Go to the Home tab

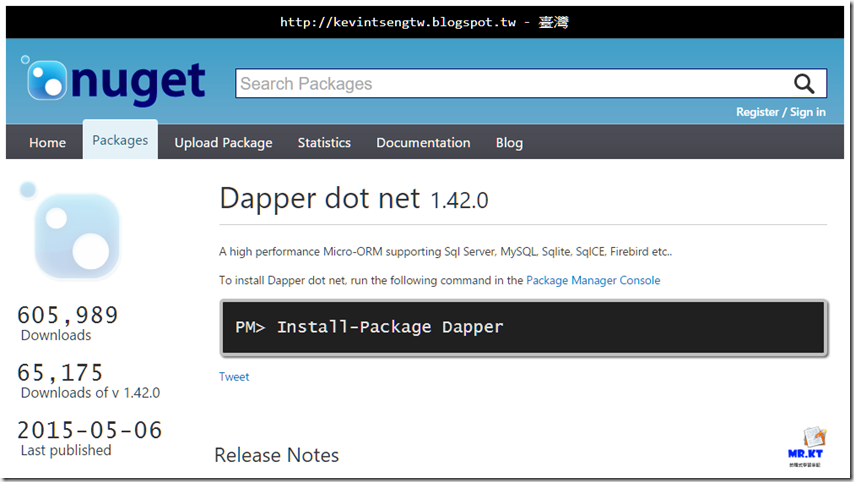click(47, 143)
